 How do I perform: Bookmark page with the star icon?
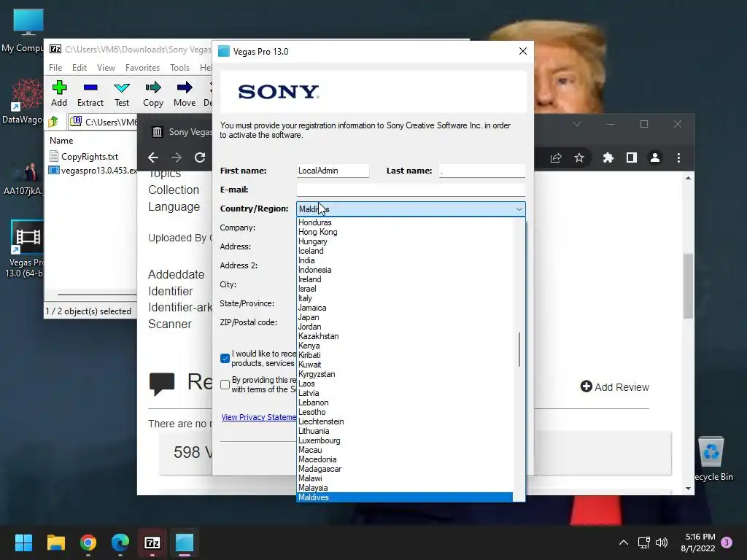tap(578, 157)
